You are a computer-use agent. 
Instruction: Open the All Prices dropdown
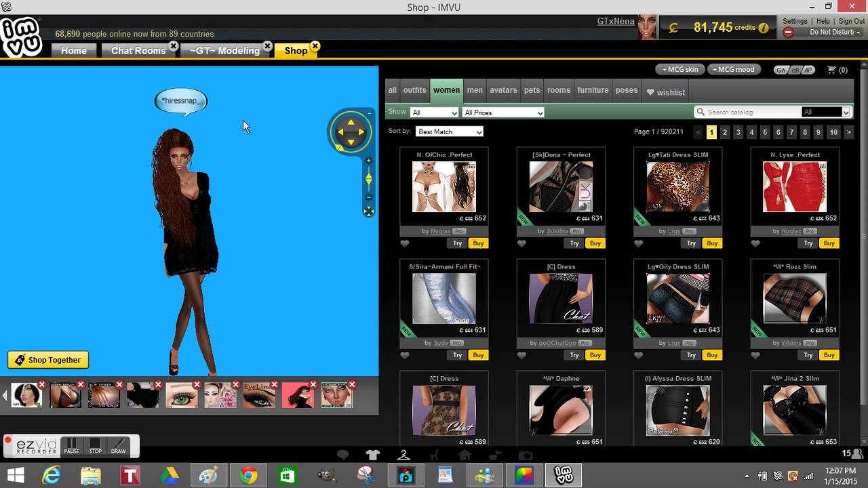[x=503, y=113]
